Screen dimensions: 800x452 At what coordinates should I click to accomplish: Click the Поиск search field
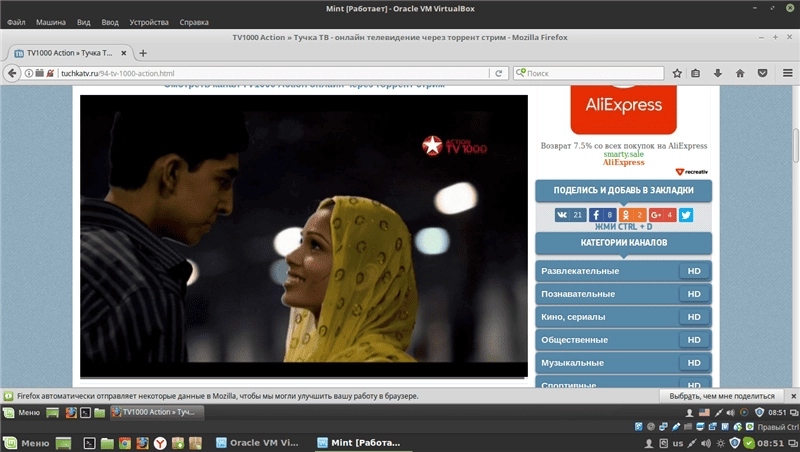[x=588, y=73]
